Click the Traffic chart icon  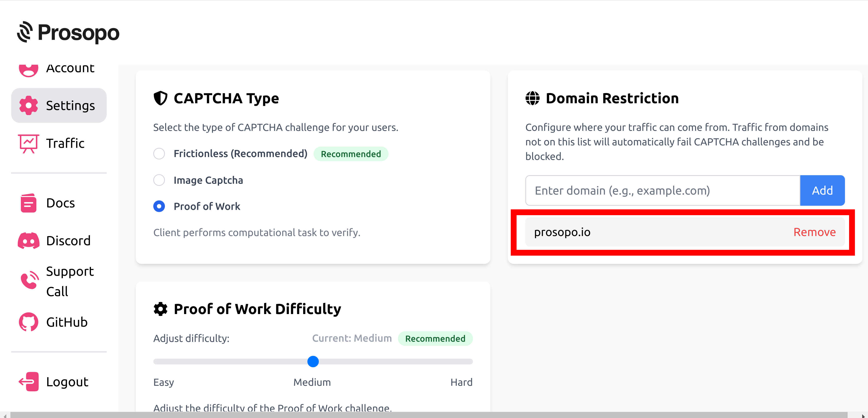coord(29,143)
